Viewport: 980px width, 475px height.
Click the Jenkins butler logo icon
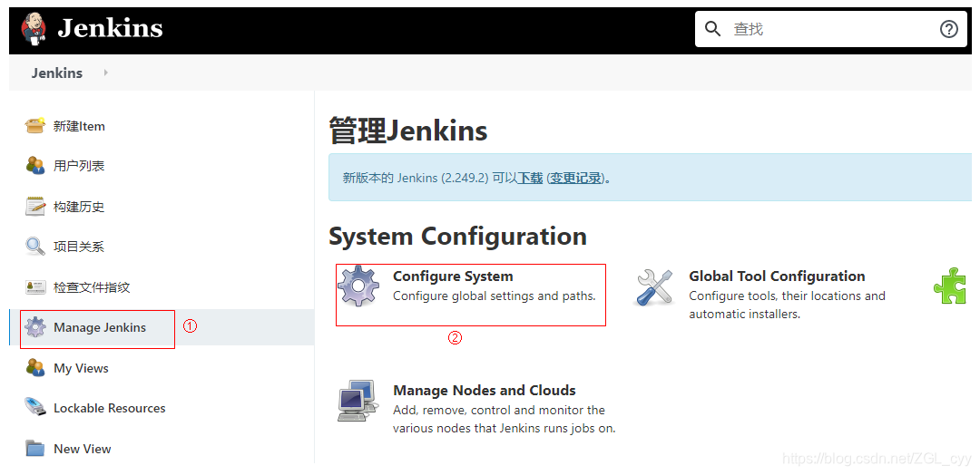click(x=34, y=29)
